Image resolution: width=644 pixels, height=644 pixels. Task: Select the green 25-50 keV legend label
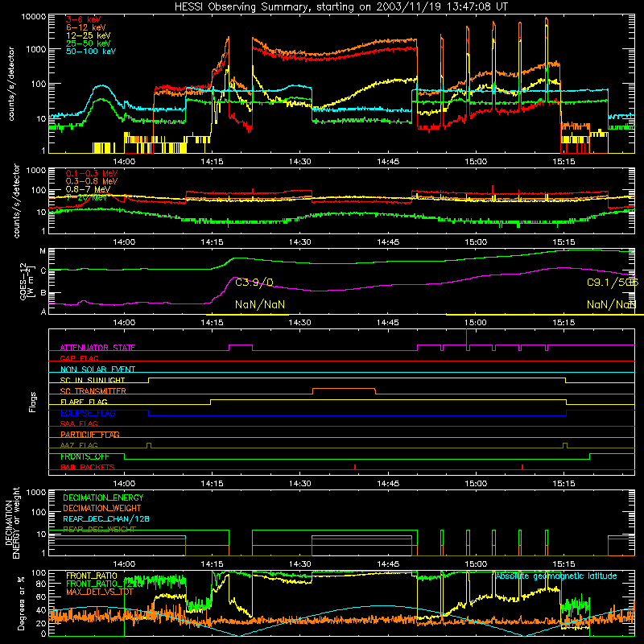coord(88,43)
